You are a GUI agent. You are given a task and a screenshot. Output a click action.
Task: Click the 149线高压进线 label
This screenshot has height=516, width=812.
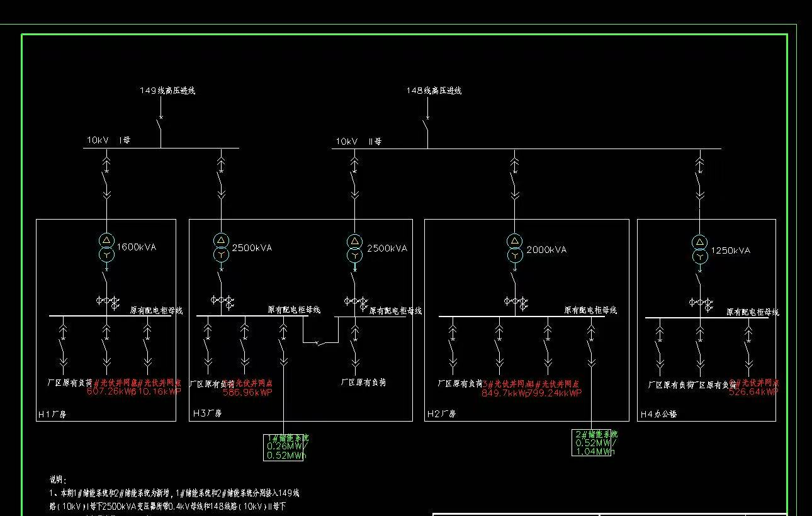[167, 91]
